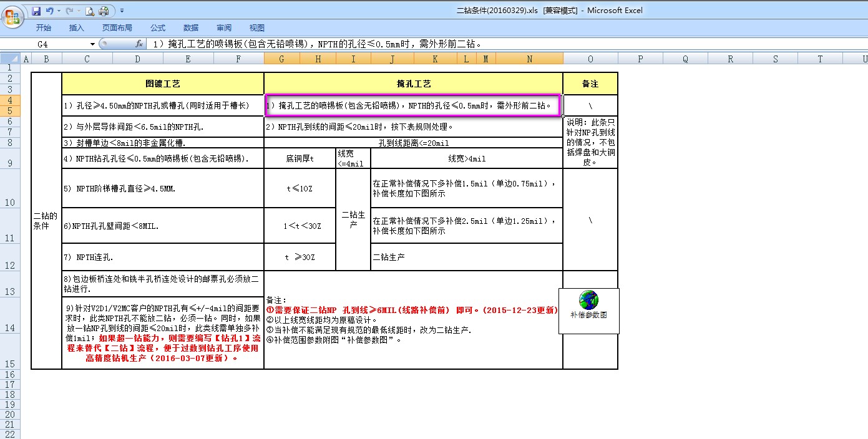Click cell '2）NPTH孔到线的间距≤20mil时'
868x439 pixels.
(414, 127)
